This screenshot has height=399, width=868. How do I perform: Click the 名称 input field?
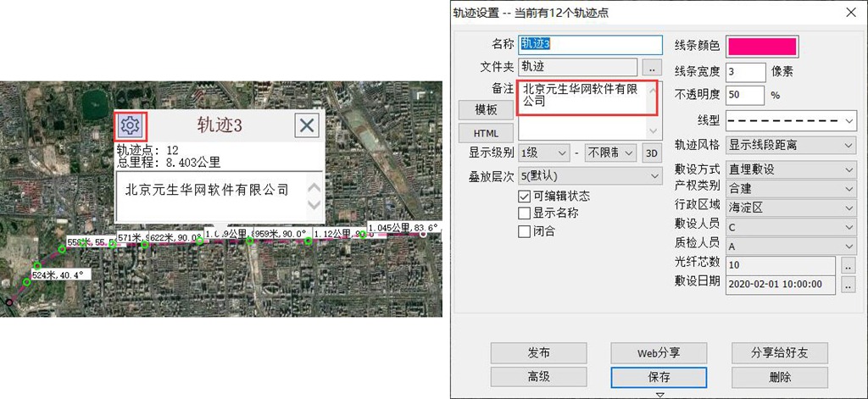point(589,44)
